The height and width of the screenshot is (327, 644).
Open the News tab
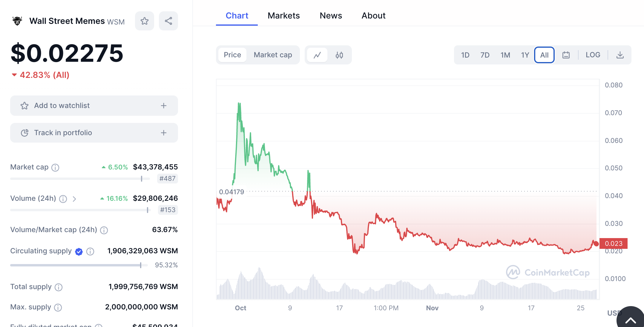[331, 16]
